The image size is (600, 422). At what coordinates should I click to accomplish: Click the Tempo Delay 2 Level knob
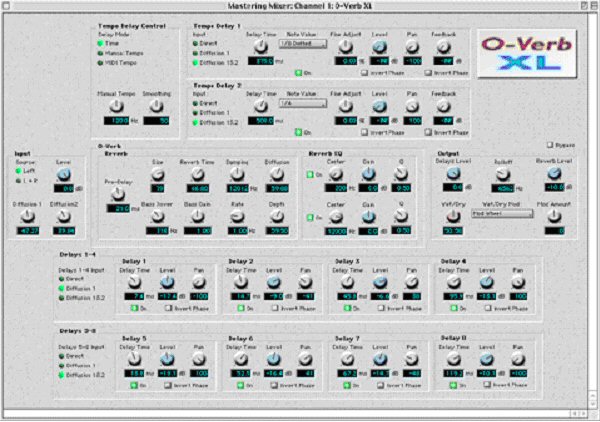coord(379,106)
